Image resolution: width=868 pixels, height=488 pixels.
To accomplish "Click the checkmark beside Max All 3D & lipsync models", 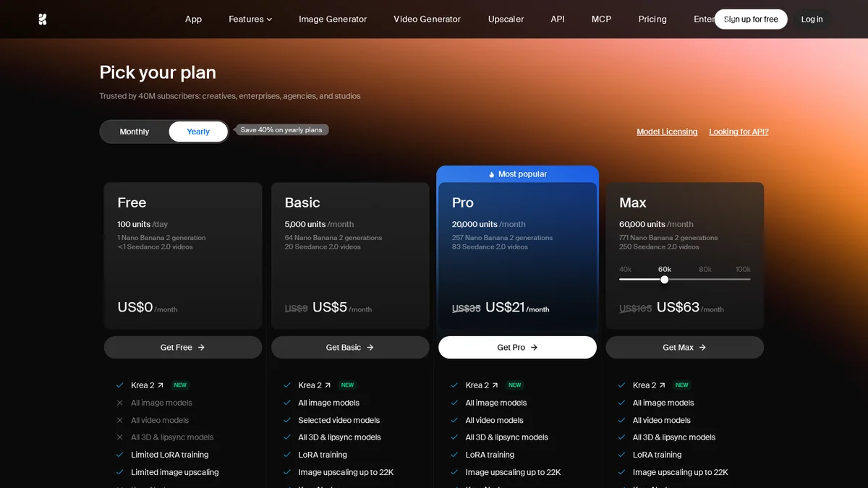I will point(621,437).
